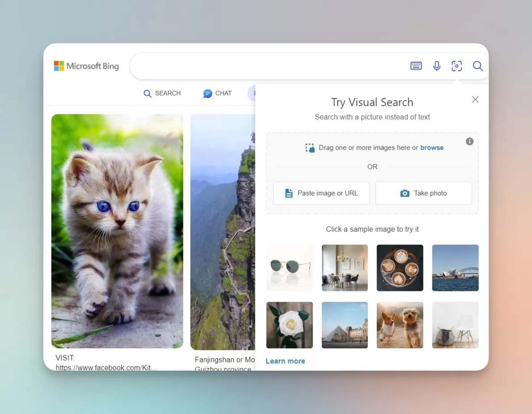The height and width of the screenshot is (414, 532).
Task: Click the magnifying glass search button
Action: click(x=478, y=66)
